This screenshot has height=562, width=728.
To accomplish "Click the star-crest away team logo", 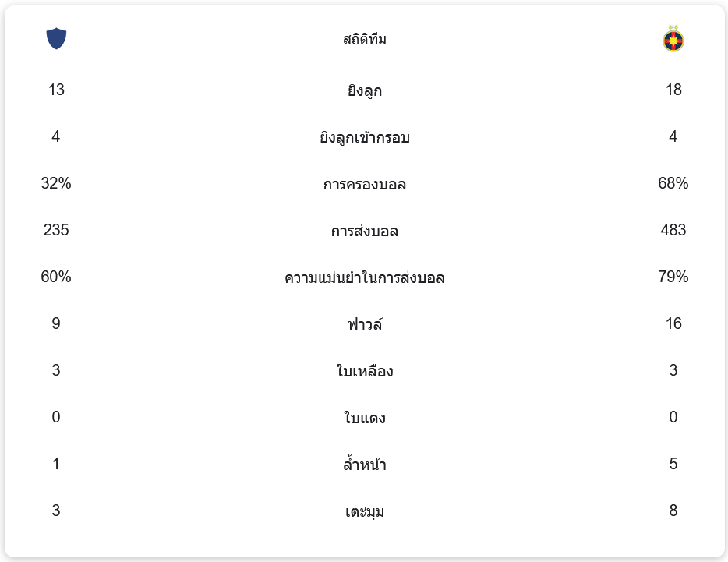I will 673,39.
